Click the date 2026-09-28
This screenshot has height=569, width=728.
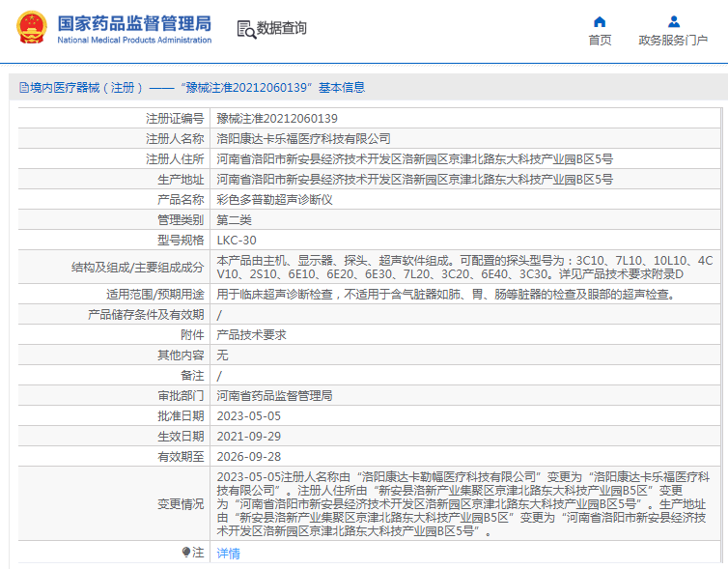pos(249,457)
